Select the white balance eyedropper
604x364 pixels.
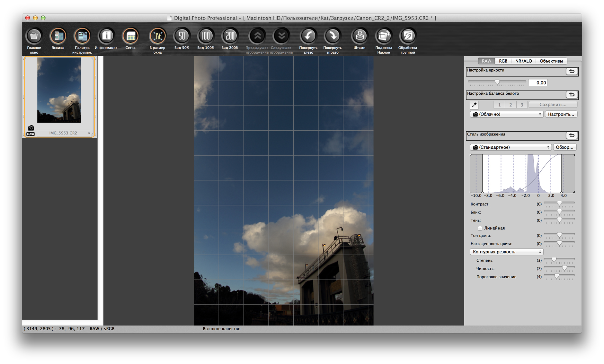pyautogui.click(x=474, y=105)
